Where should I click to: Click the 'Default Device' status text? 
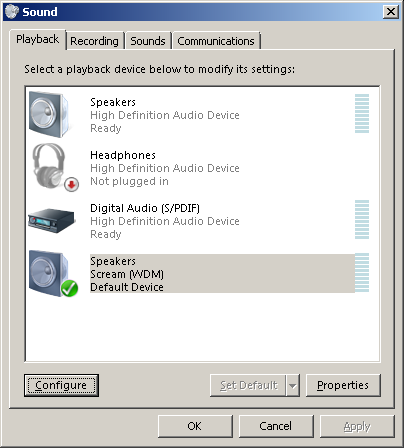(x=127, y=287)
